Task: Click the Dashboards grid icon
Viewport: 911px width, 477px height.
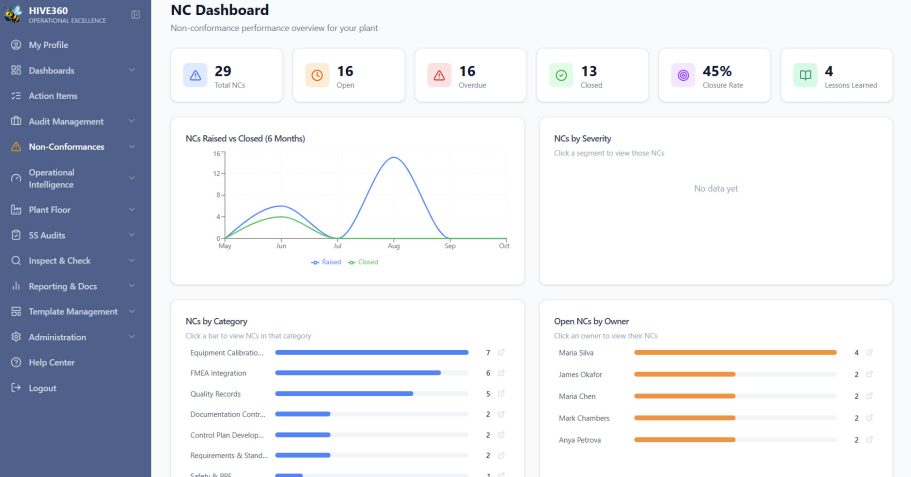Action: [16, 70]
